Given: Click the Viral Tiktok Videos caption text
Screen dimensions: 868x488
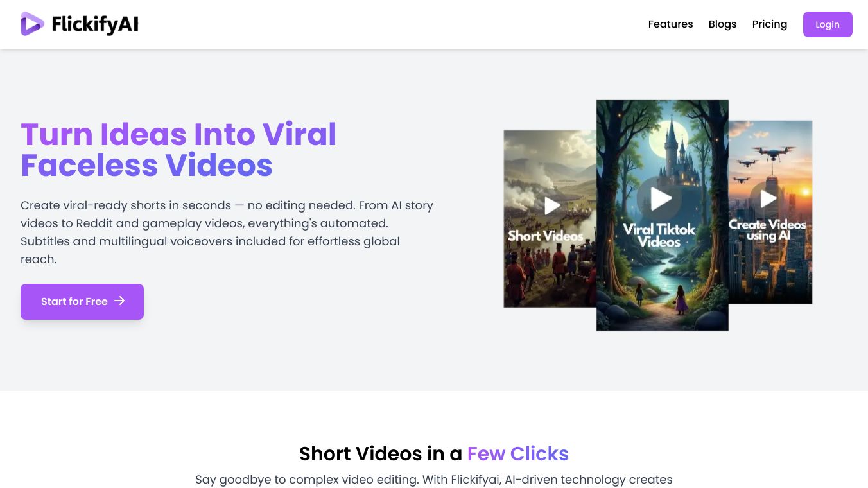Looking at the screenshot, I should pos(659,236).
